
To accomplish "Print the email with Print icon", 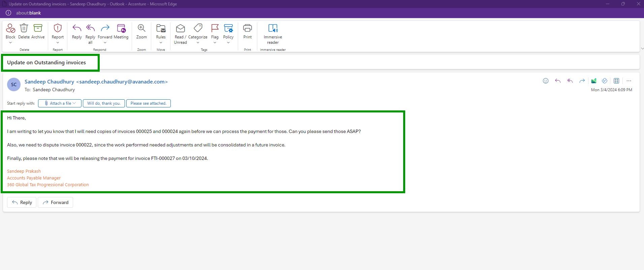I will 247,28.
